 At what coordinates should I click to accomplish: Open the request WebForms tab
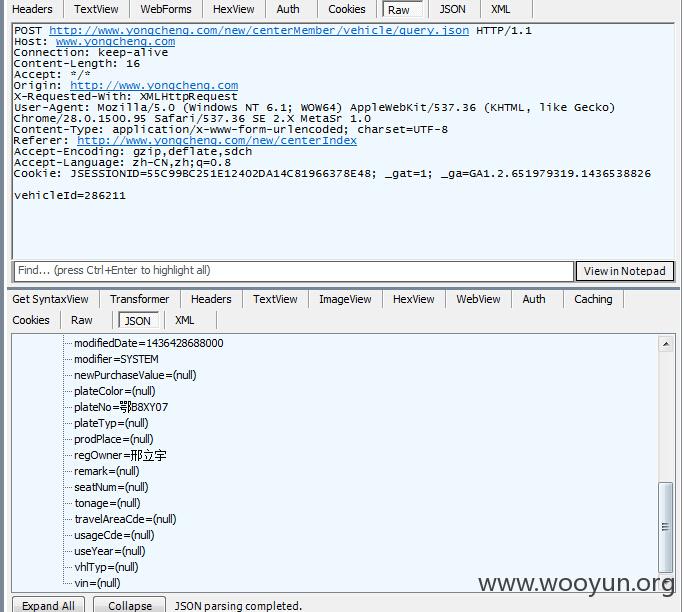(x=166, y=9)
